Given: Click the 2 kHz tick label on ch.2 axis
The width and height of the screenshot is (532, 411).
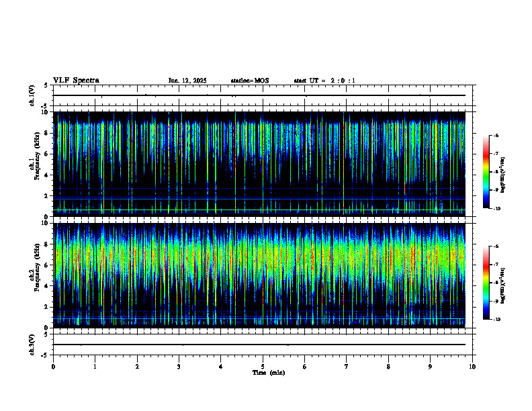Looking at the screenshot, I should (47, 307).
